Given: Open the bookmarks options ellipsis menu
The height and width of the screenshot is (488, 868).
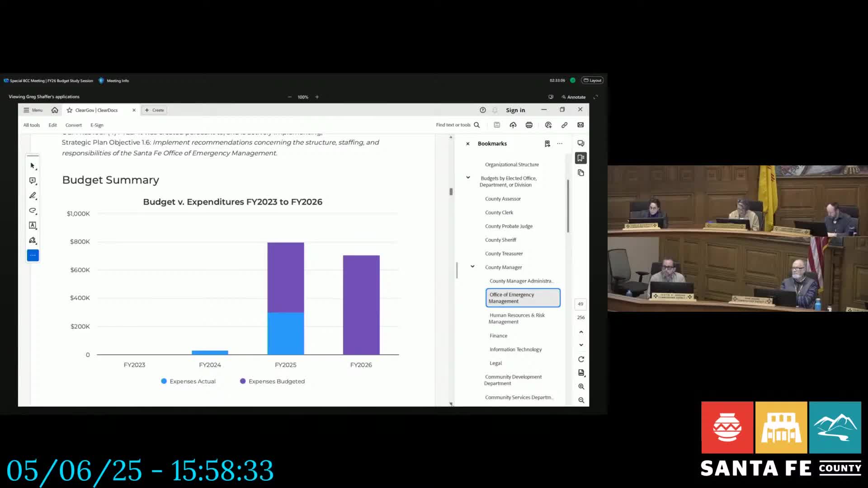Looking at the screenshot, I should [560, 144].
